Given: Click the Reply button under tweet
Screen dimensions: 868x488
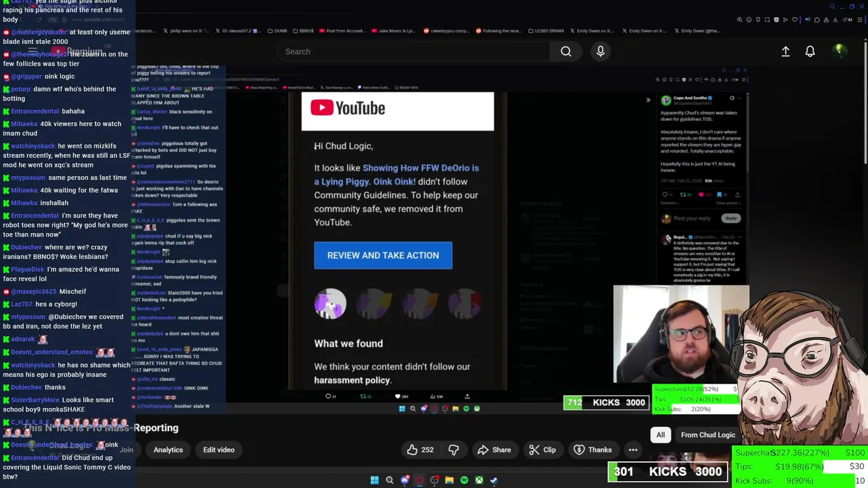Looking at the screenshot, I should 731,218.
